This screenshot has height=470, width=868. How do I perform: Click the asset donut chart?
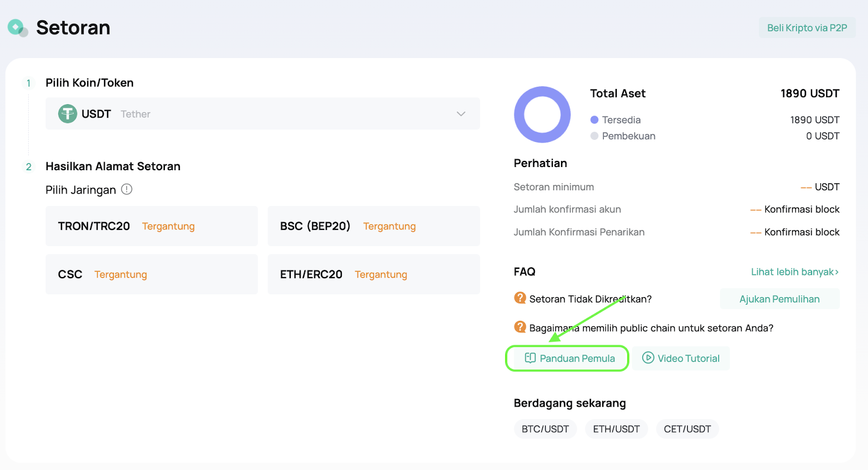coord(542,114)
